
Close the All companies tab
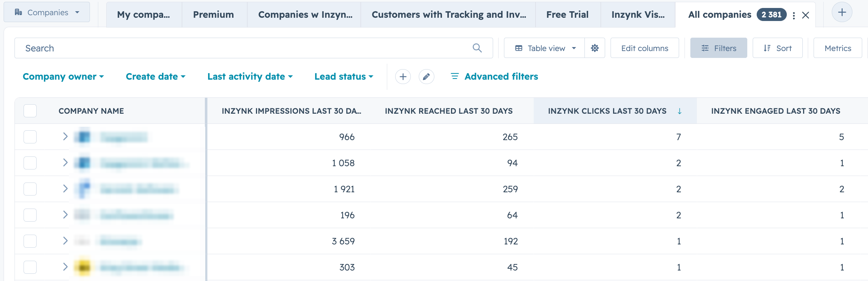(x=806, y=15)
